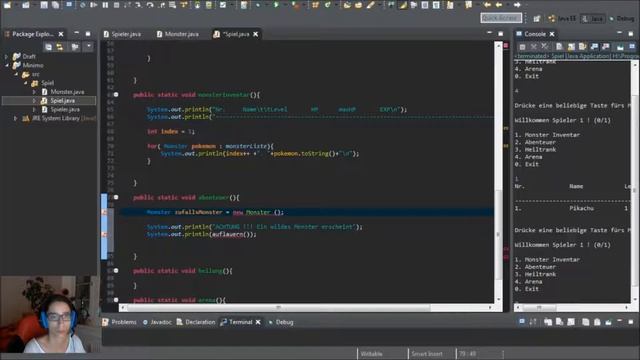The image size is (640, 360).
Task: Click the Pin Console icon
Action: click(x=620, y=47)
